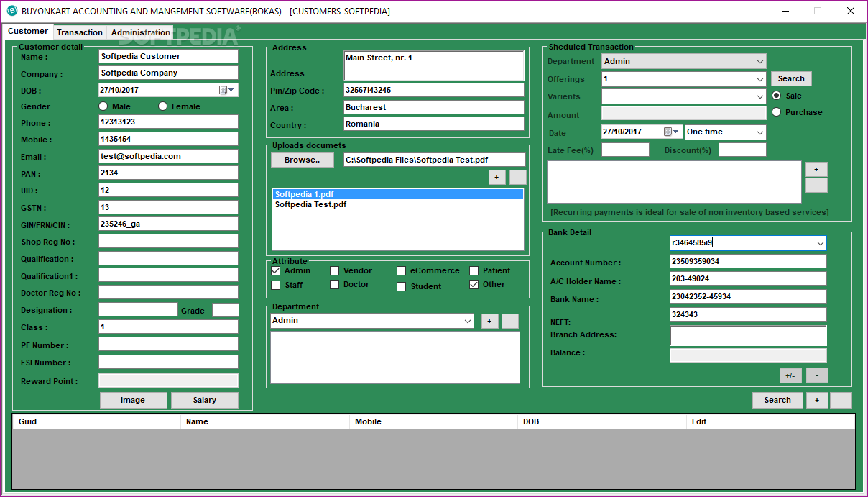Viewport: 868px width, 497px height.
Task: Remove scheduled transaction with minus button
Action: [x=816, y=185]
